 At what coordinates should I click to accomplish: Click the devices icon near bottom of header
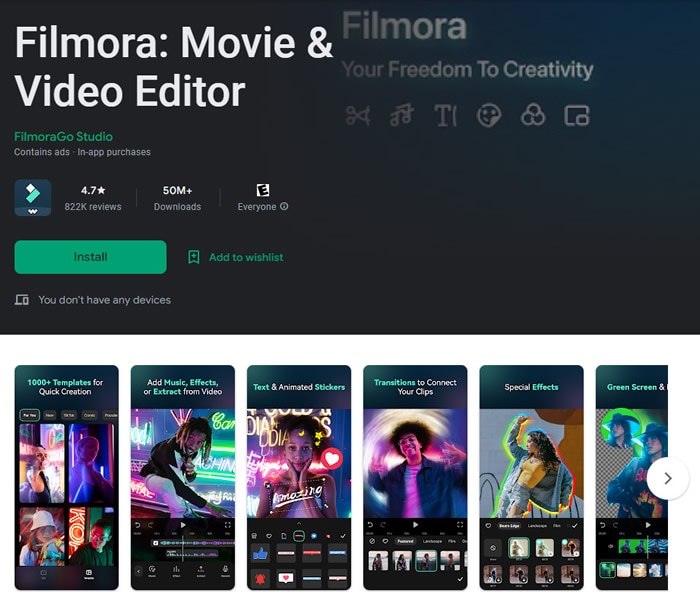pyautogui.click(x=21, y=299)
